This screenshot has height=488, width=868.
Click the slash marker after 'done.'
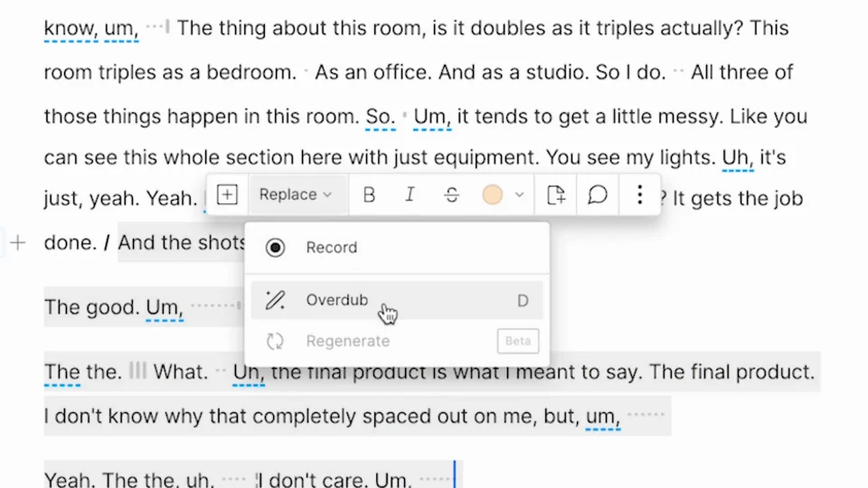click(x=107, y=242)
